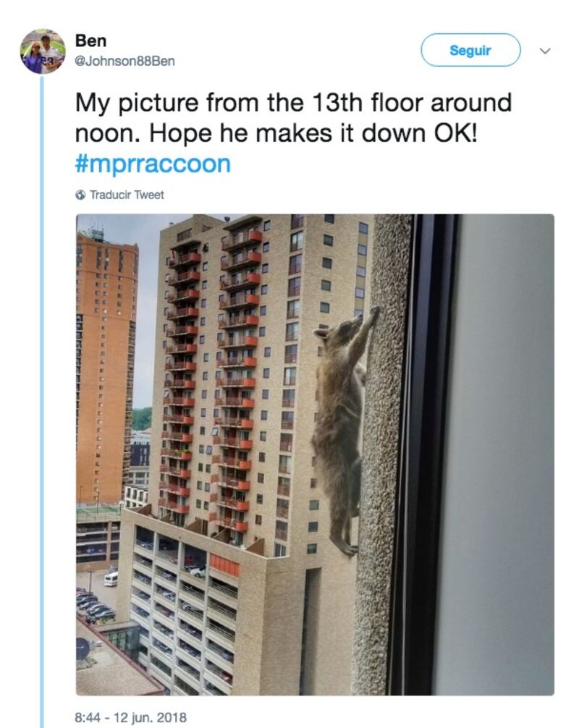Expand the tweet options chevron menu
The height and width of the screenshot is (728, 579).
546,50
